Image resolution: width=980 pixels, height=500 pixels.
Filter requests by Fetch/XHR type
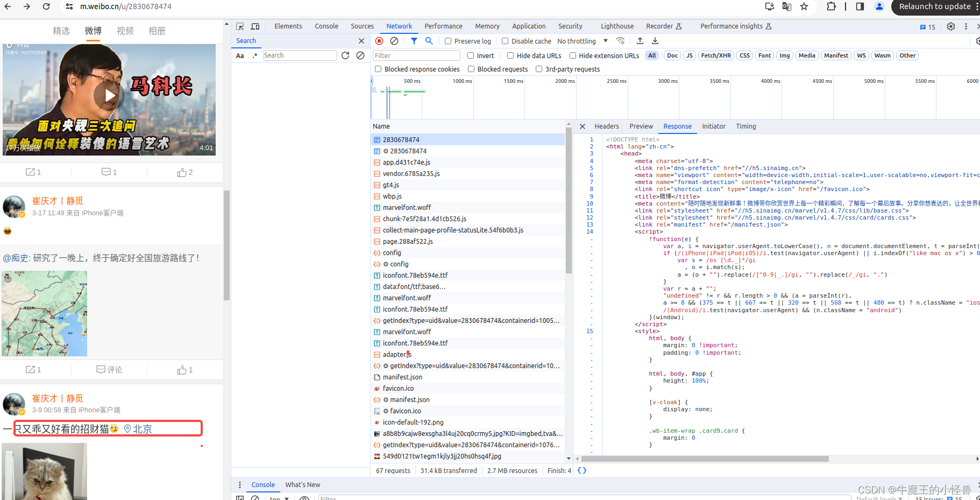tap(716, 55)
